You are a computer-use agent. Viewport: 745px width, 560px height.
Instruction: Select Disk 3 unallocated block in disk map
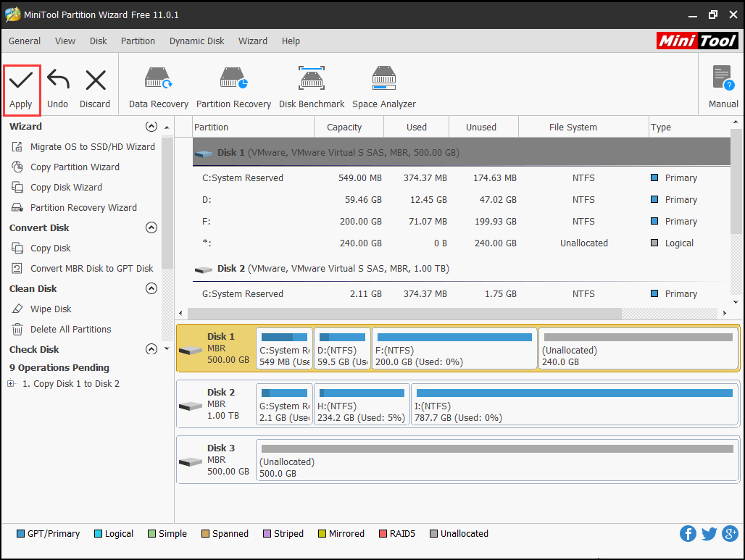497,461
